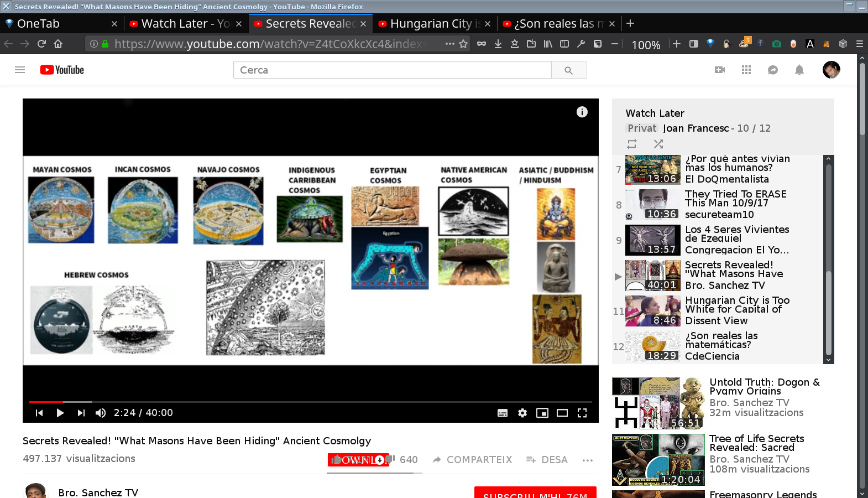868x498 pixels.
Task: Open YouTube apps grid icon
Action: 746,70
